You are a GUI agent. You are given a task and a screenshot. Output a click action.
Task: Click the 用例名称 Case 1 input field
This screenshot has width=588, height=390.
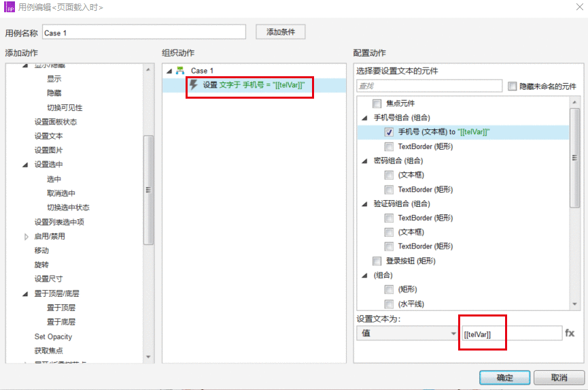click(144, 33)
